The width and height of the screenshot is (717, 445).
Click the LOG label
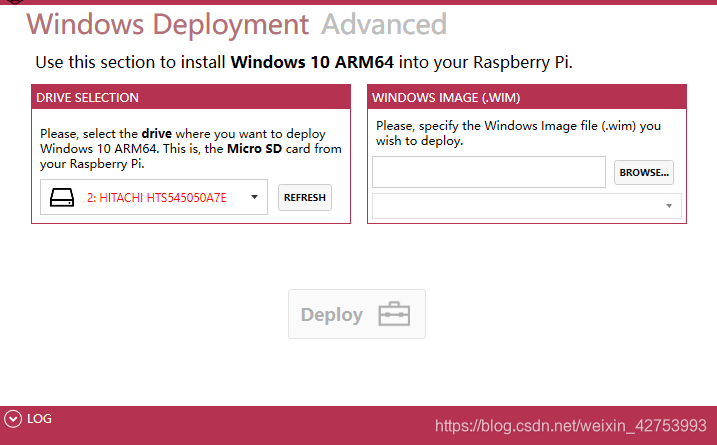[x=39, y=419]
